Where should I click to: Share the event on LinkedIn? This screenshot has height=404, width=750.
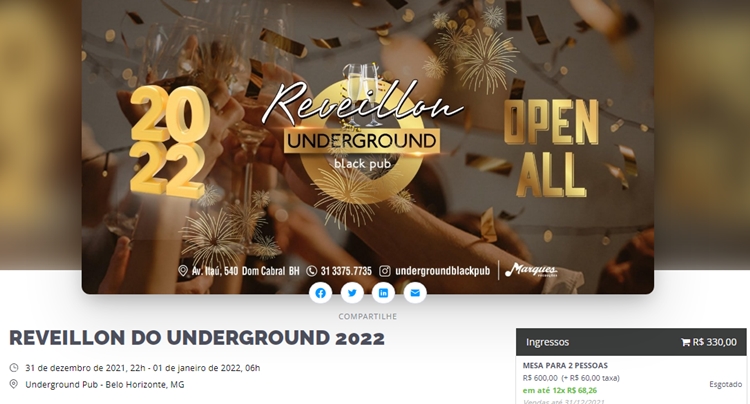[x=384, y=293]
